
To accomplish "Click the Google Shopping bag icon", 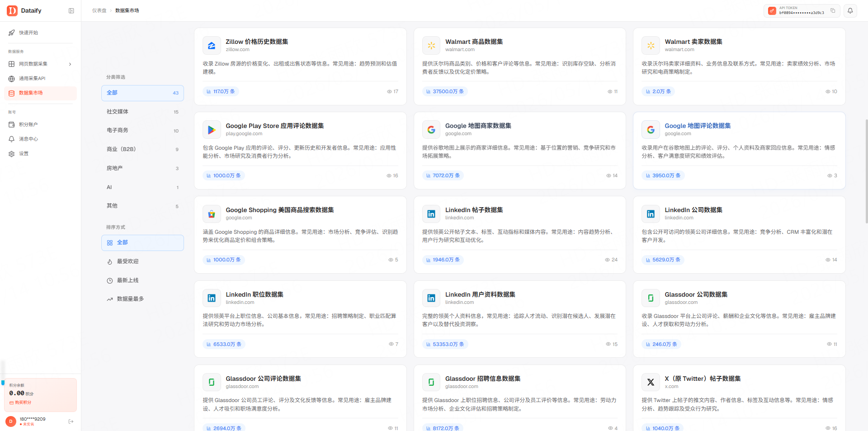I will point(212,214).
